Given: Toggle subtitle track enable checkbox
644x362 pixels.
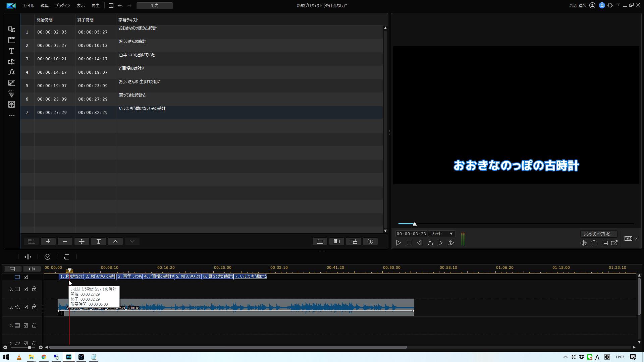Looking at the screenshot, I should coord(26,277).
